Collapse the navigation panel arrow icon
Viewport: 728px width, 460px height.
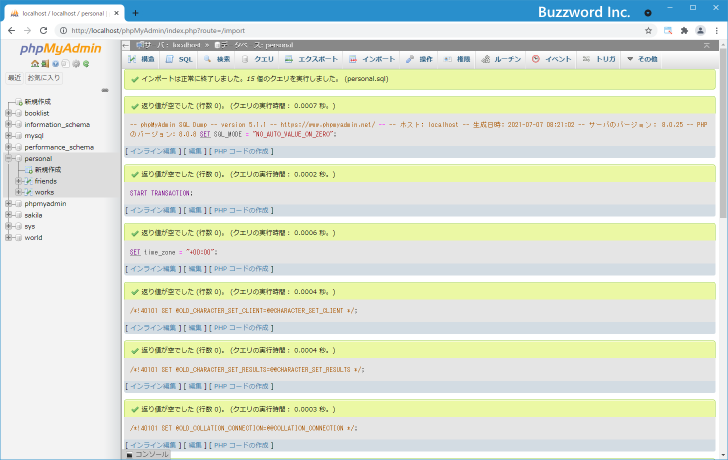coord(126,45)
